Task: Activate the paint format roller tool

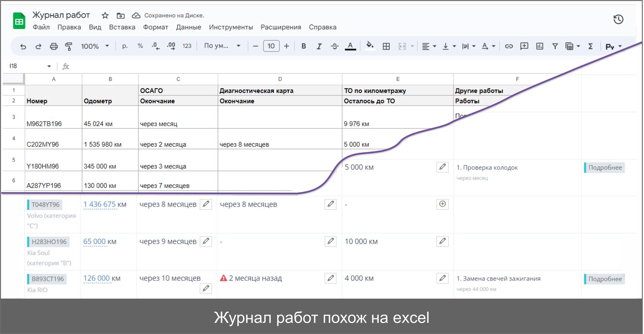Action: point(69,46)
